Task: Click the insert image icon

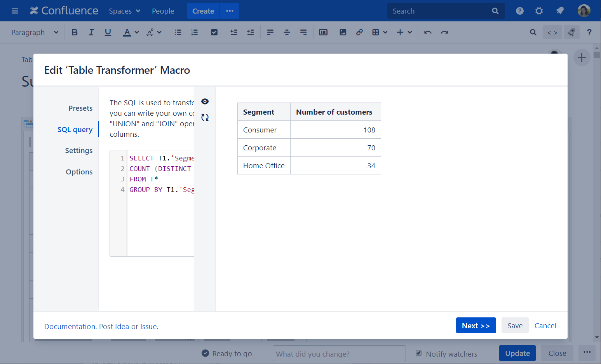Action: coord(343,33)
